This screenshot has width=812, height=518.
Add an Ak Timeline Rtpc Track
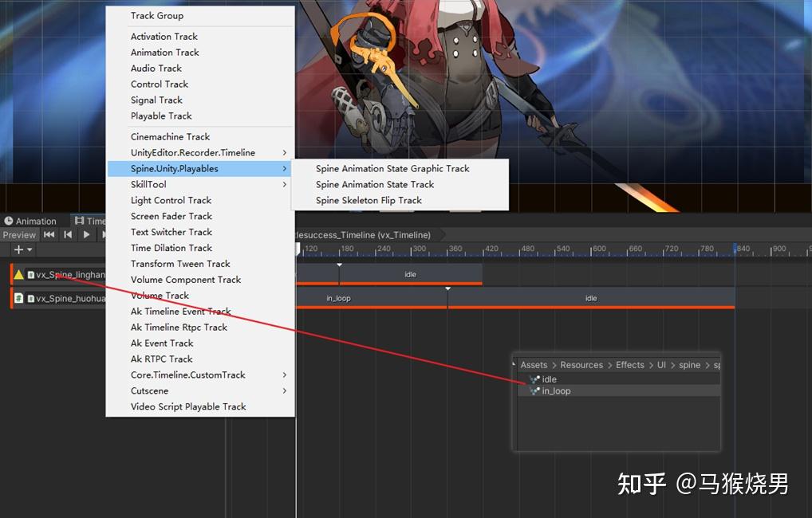[x=200, y=327]
